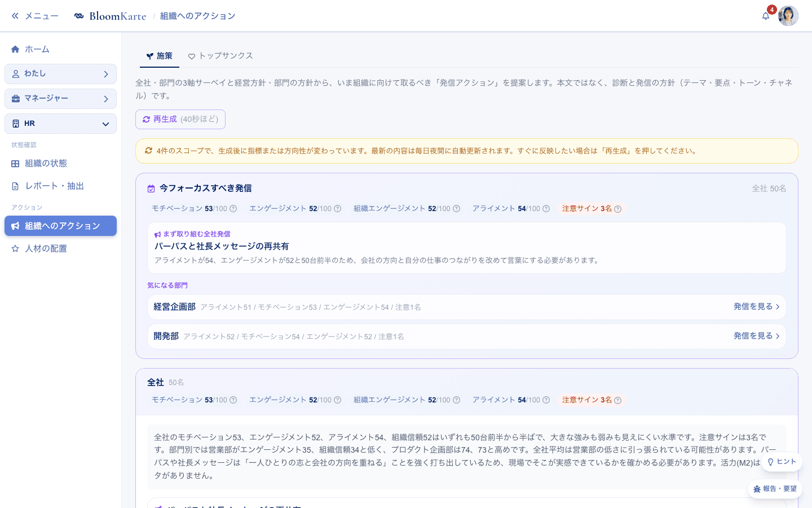812x508 pixels.
Task: Expand the マネージャー sidebar section
Action: coord(60,99)
